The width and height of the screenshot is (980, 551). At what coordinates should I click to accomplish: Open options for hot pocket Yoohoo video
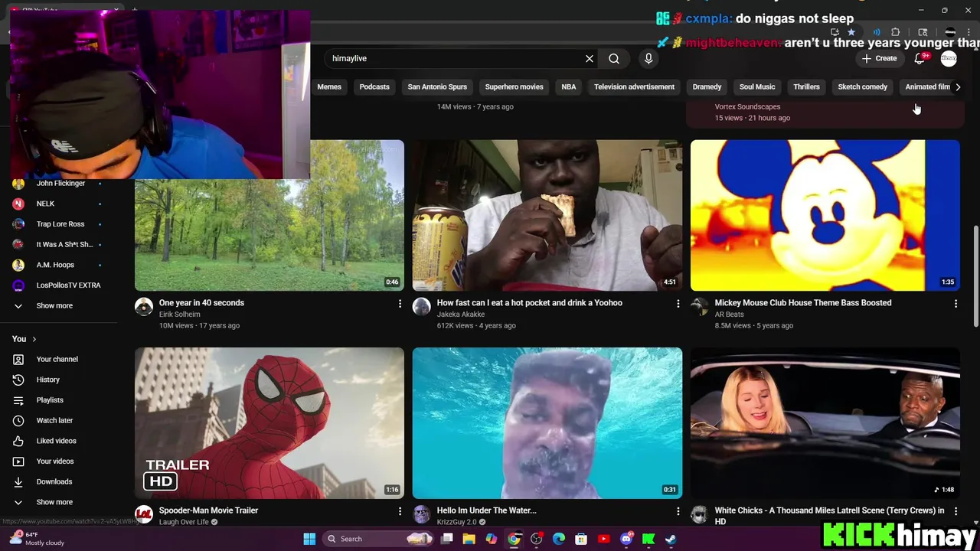pos(678,304)
